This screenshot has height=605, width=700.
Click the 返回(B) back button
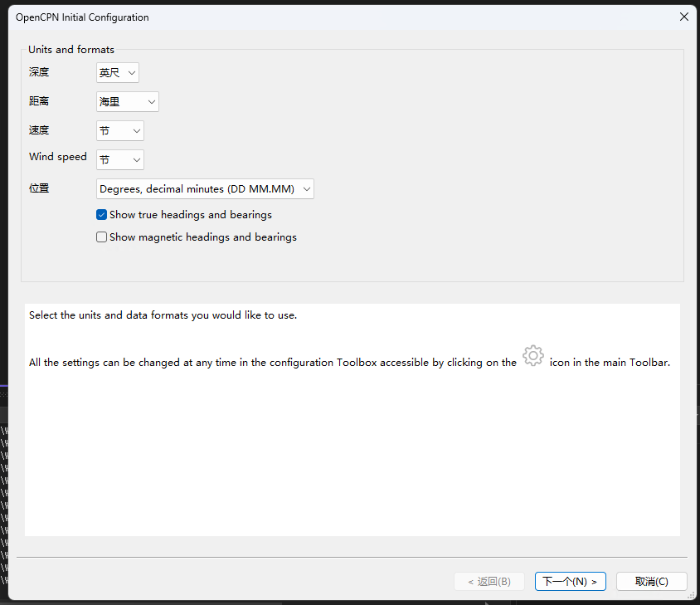489,581
